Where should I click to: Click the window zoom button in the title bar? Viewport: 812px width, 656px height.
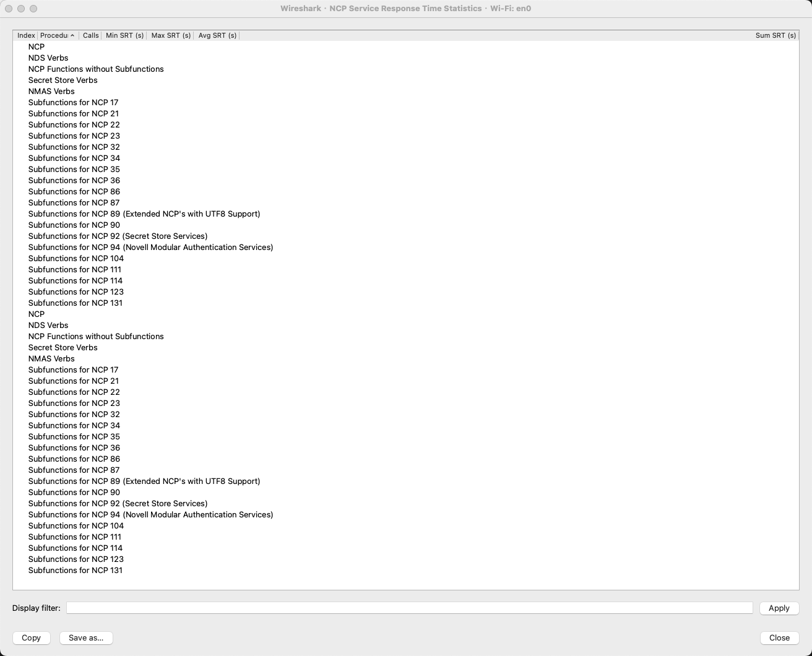[33, 9]
